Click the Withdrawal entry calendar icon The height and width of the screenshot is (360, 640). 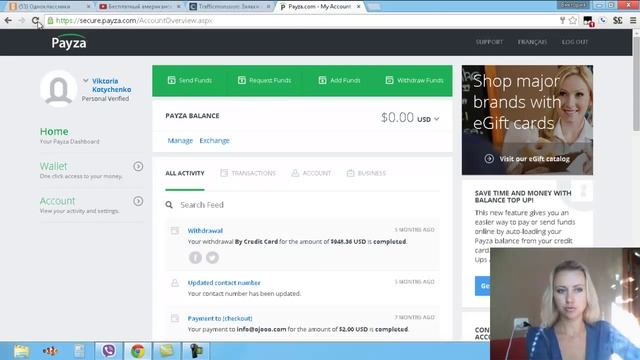[x=175, y=231]
